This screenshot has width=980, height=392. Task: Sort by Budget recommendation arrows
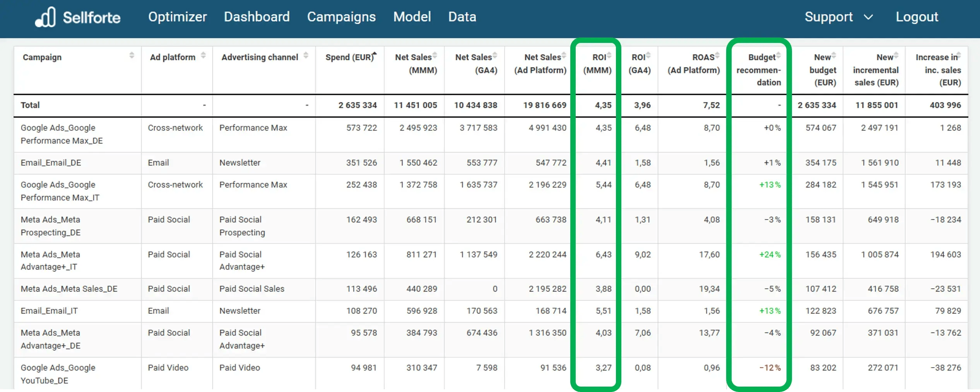[778, 55]
